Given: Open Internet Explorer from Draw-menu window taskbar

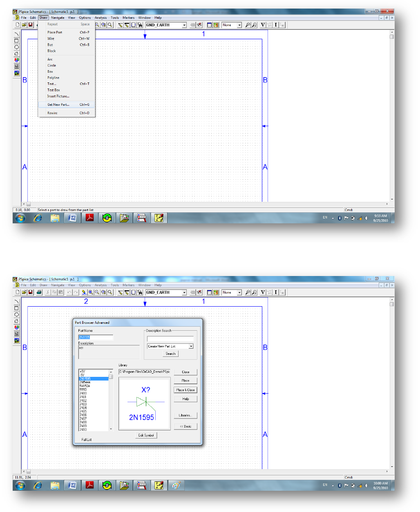Looking at the screenshot, I should pyautogui.click(x=38, y=218).
